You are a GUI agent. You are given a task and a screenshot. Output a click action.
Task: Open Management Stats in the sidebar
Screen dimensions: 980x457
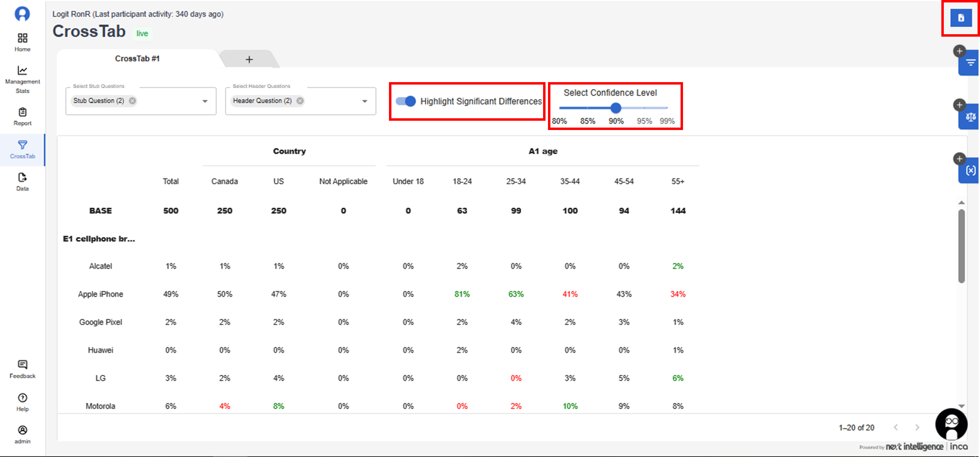(x=23, y=79)
